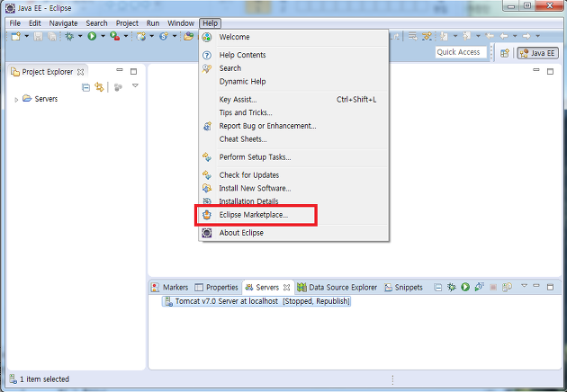Click into the Quick Access field

coord(461,52)
